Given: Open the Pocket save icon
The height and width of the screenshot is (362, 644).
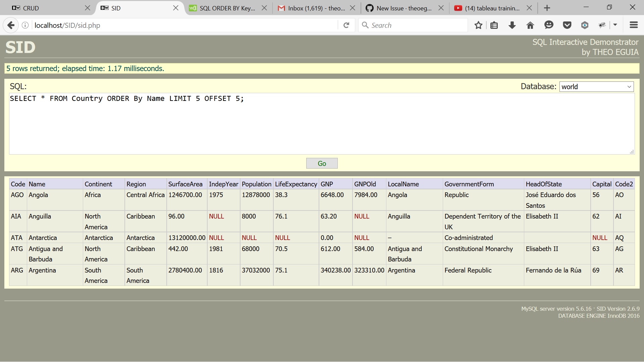Looking at the screenshot, I should tap(567, 25).
